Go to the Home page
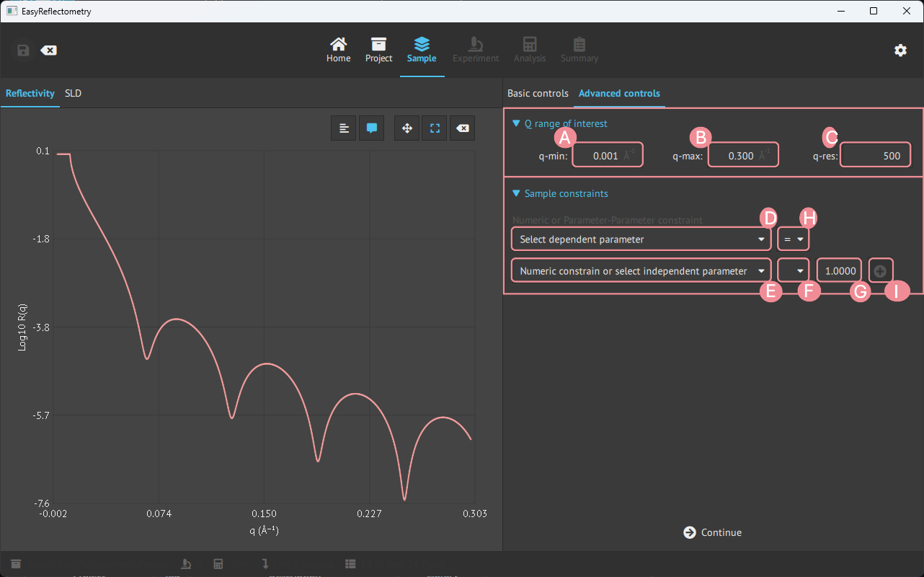This screenshot has width=924, height=577. tap(338, 50)
